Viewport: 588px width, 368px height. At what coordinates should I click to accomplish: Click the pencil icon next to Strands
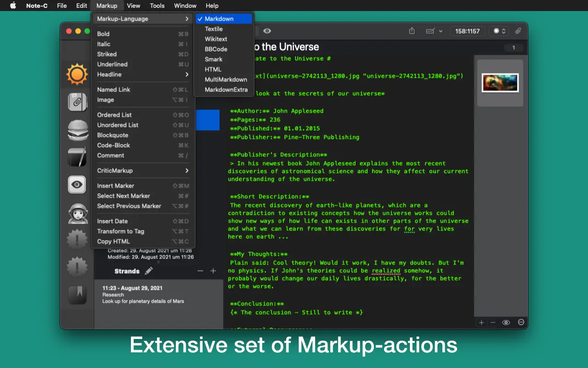[148, 271]
